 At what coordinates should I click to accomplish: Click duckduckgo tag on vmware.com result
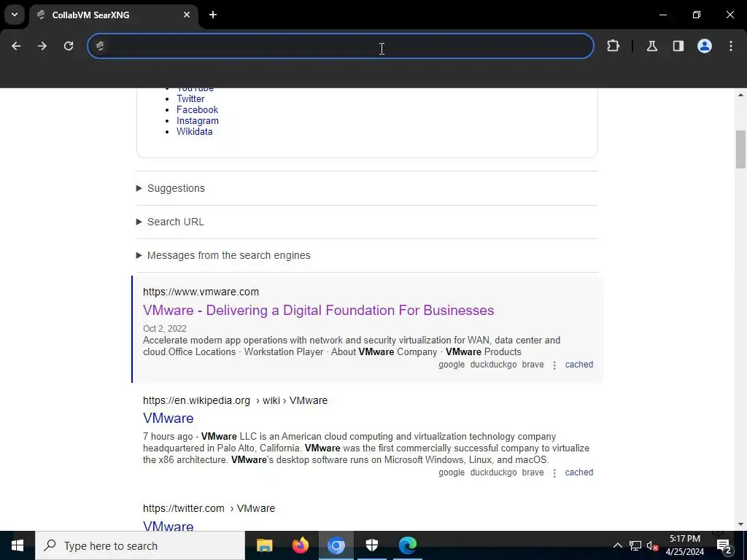pyautogui.click(x=493, y=365)
